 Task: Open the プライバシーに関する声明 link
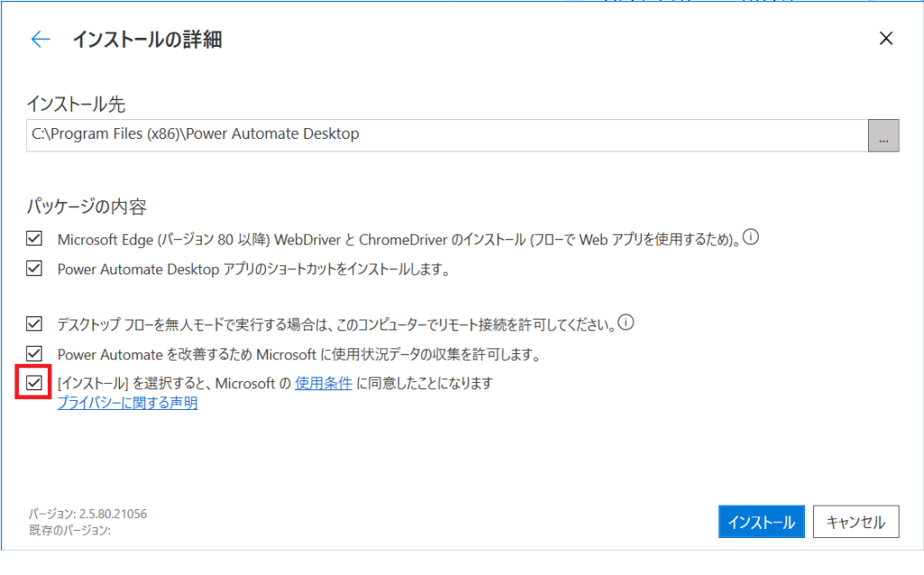click(127, 403)
